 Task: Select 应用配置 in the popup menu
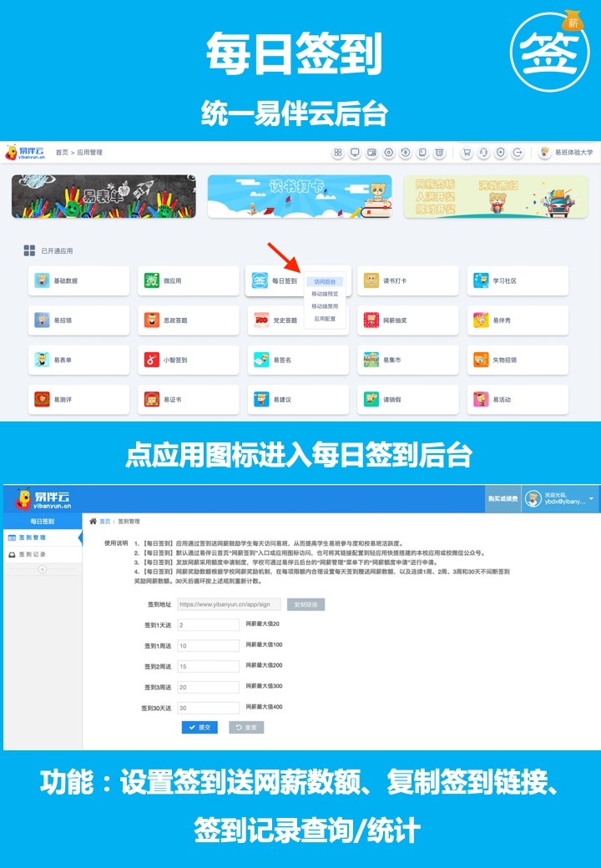pyautogui.click(x=325, y=319)
